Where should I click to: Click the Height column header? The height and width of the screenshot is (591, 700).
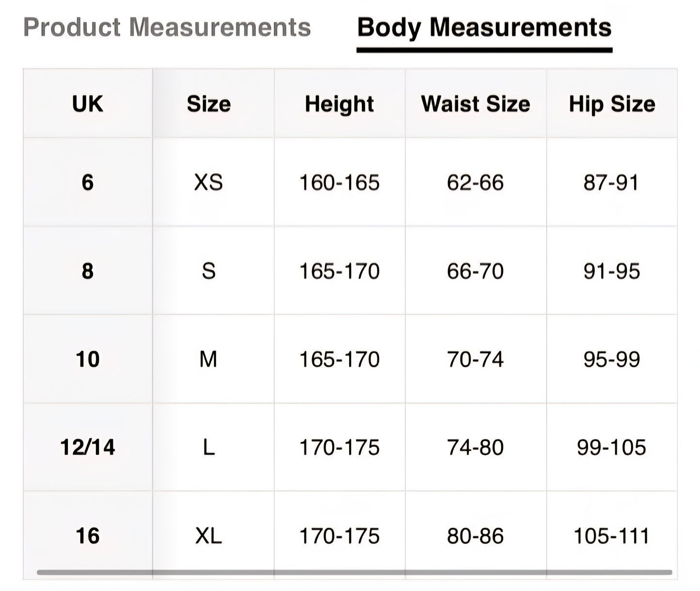coord(339,104)
